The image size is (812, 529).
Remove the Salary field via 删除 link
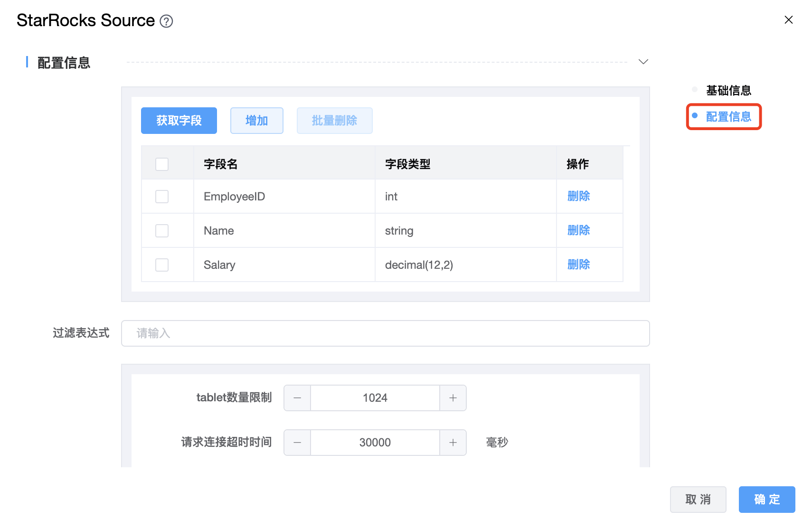[578, 264]
